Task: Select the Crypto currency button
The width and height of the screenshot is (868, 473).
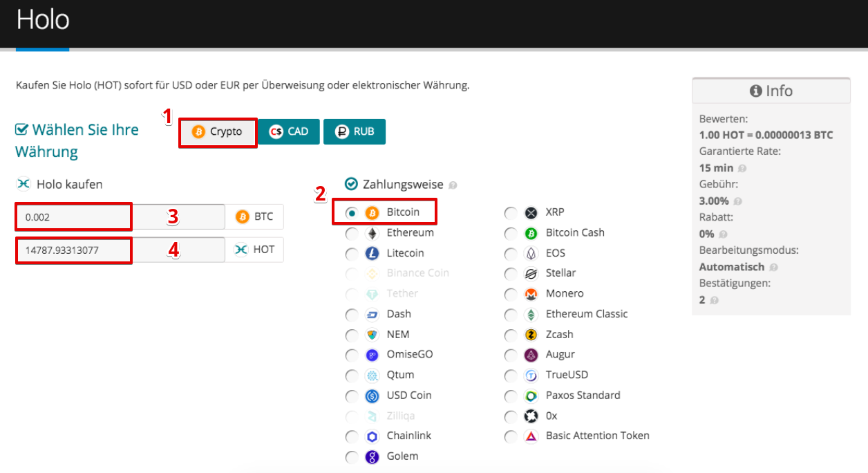Action: point(218,131)
